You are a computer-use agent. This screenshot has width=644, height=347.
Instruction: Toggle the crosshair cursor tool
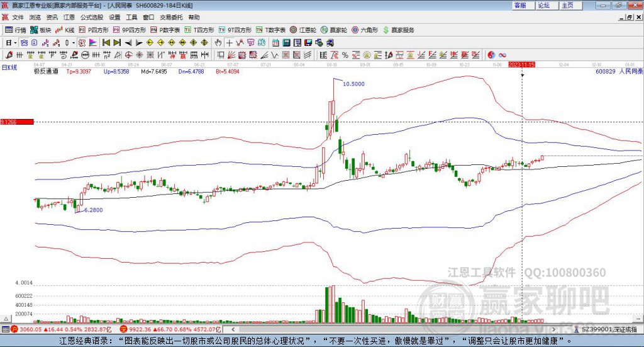[x=229, y=43]
